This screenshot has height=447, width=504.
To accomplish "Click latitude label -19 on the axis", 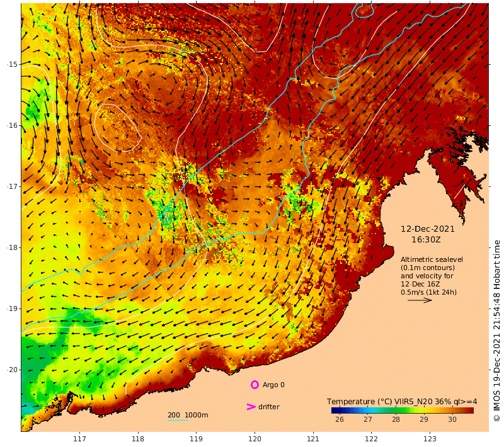I will point(13,308).
